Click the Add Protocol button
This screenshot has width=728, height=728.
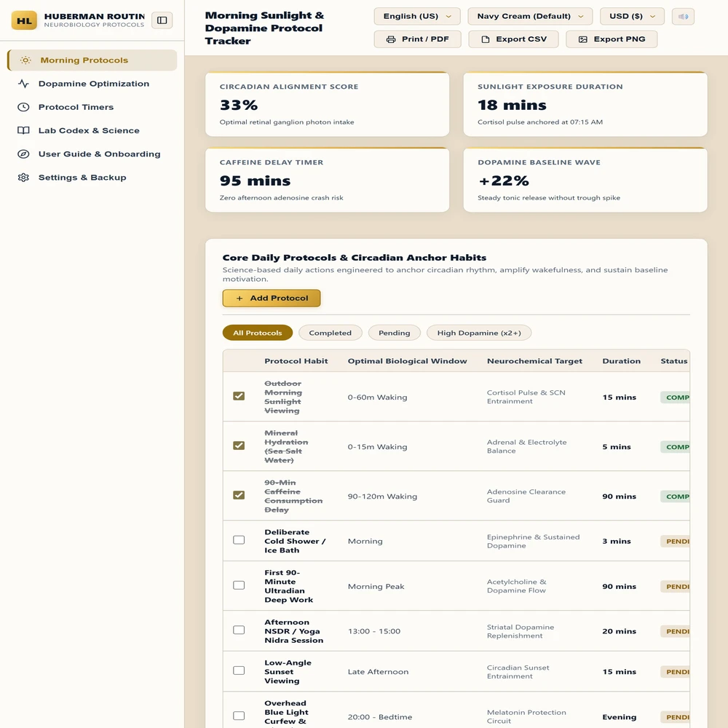[272, 298]
